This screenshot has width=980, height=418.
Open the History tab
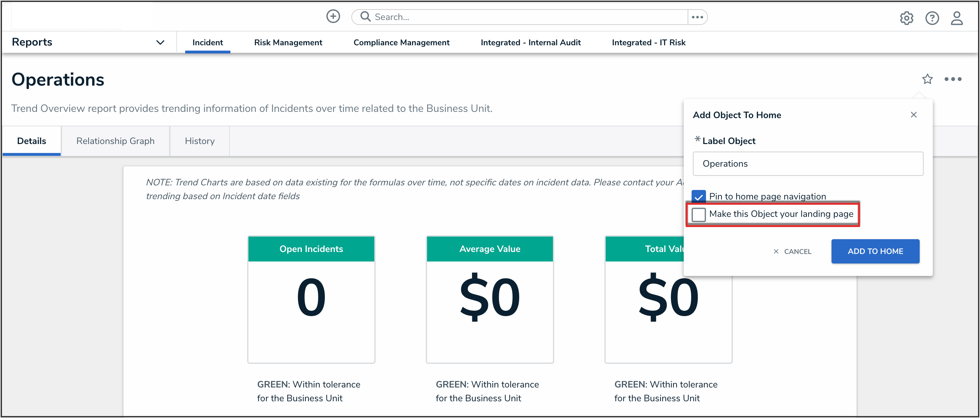tap(200, 141)
